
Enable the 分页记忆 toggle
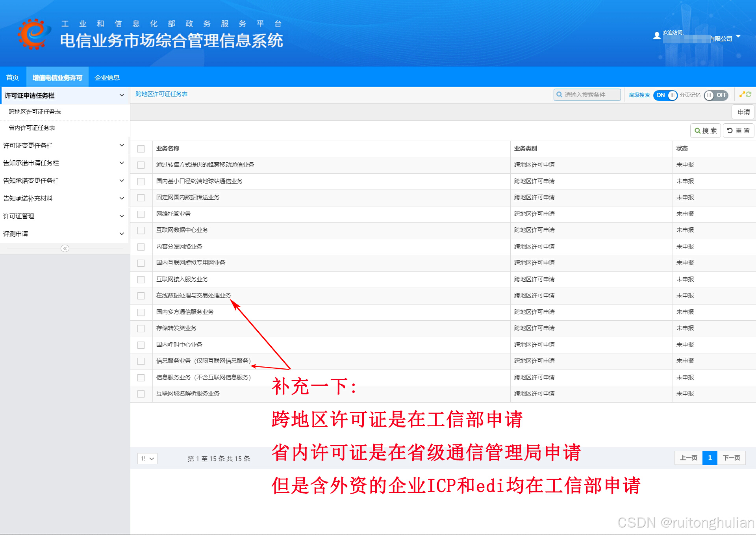[x=716, y=95]
